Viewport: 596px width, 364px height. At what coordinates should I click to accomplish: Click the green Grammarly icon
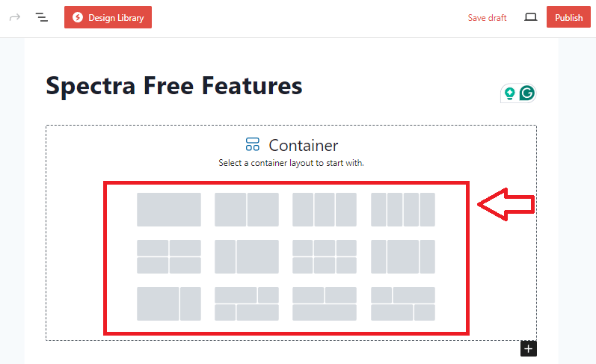(527, 93)
